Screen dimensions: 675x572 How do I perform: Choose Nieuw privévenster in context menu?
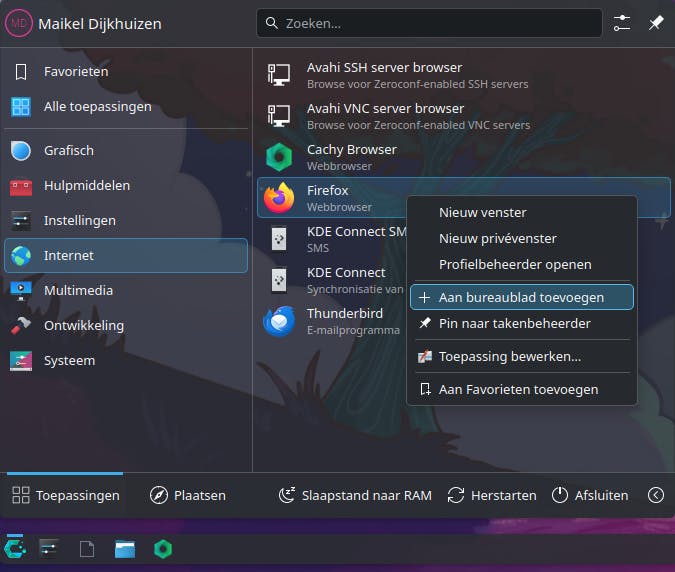coord(522,238)
